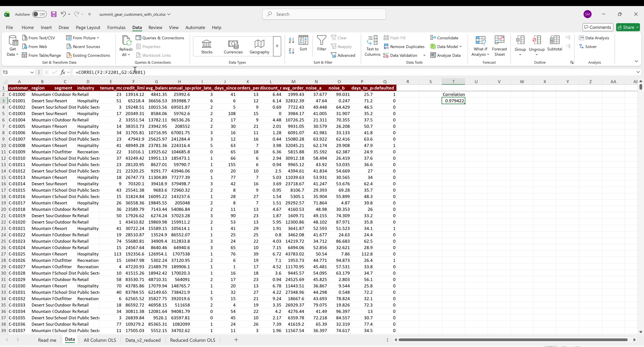
Task: Click the Correlation label cell
Action: [x=453, y=95]
